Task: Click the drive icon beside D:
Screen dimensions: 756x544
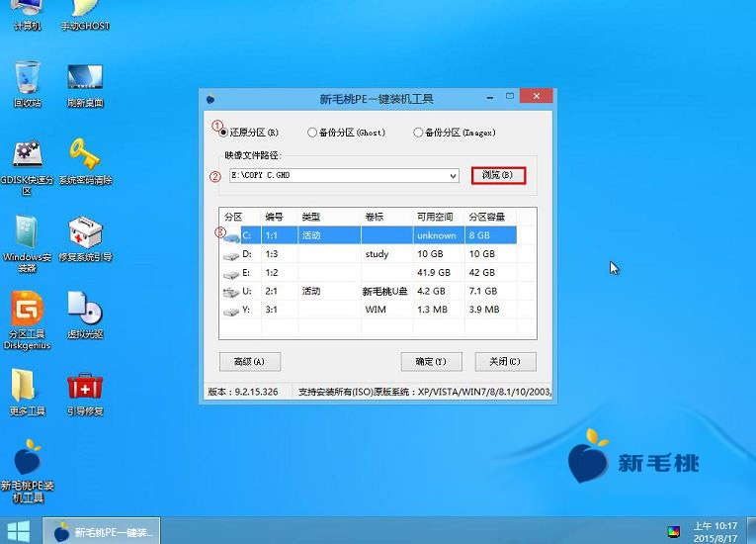Action: click(231, 255)
